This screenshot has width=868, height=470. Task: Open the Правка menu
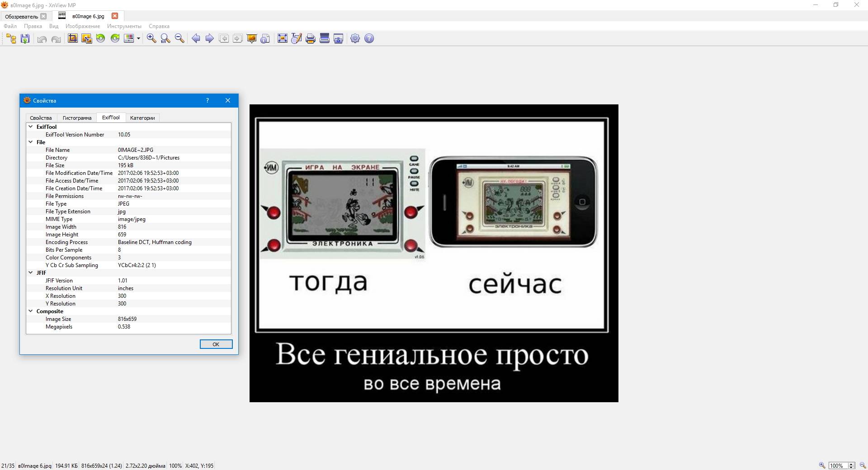(33, 26)
